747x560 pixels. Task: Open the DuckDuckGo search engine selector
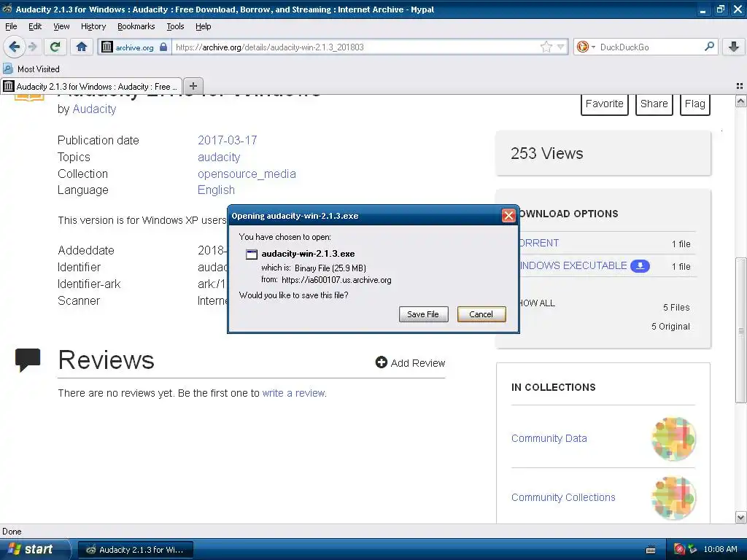coord(586,47)
